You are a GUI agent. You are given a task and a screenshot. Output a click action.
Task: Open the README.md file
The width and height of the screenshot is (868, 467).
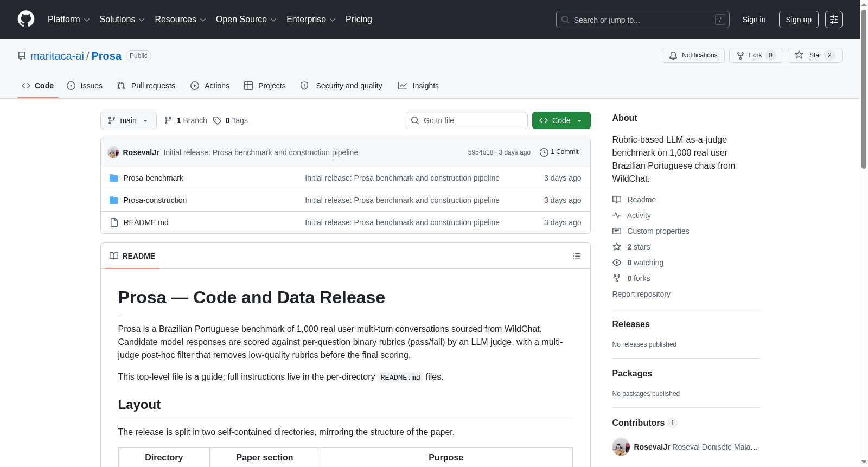coord(146,222)
